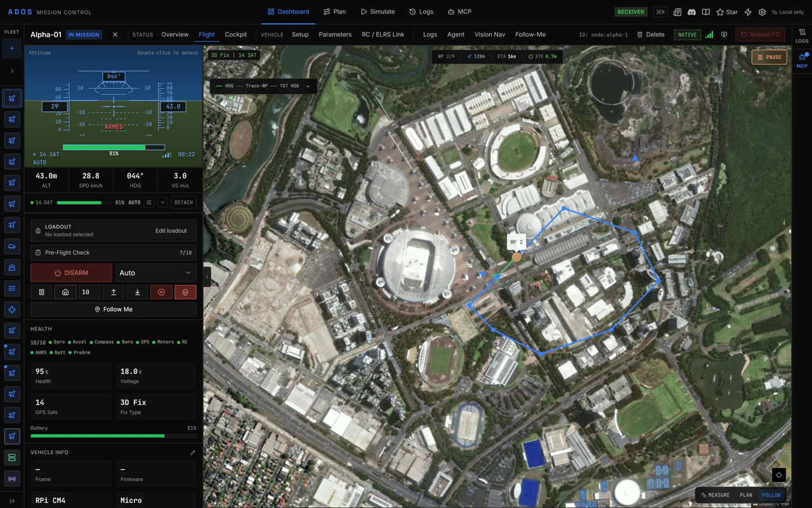Open the Discord icon in the top bar
Image resolution: width=812 pixels, height=508 pixels.
tap(691, 12)
